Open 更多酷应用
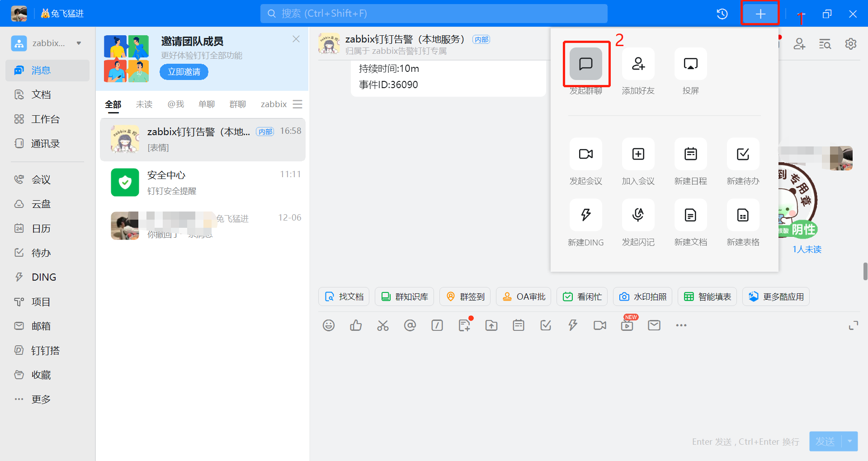 tap(776, 297)
